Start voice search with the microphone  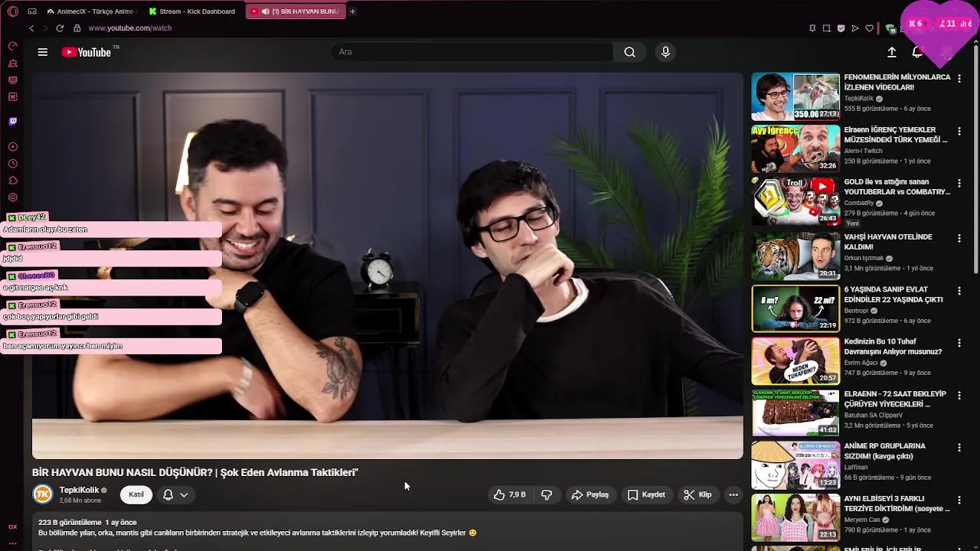click(x=665, y=52)
